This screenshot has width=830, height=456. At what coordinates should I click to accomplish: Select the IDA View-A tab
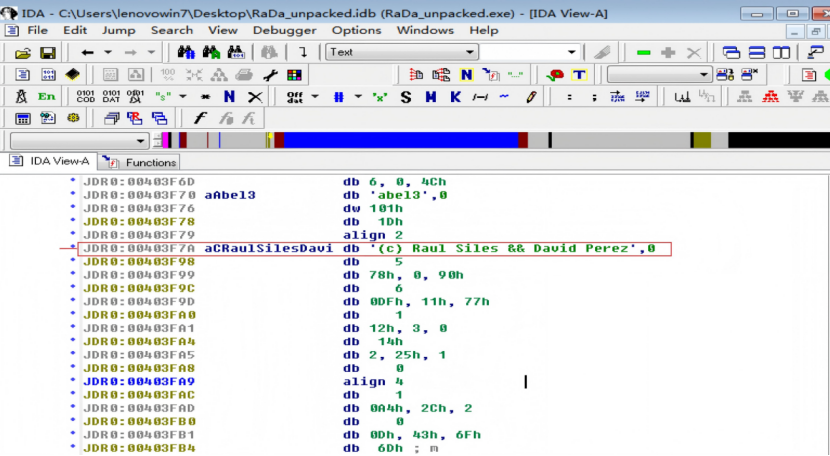49,161
